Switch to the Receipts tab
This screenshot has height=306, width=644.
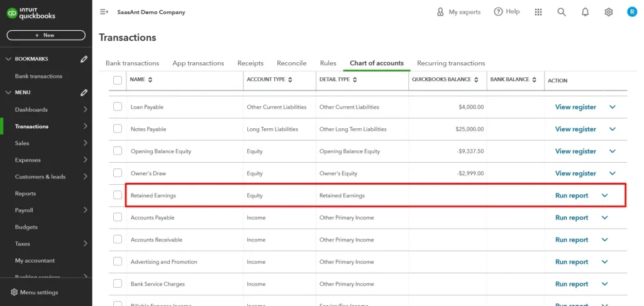250,63
